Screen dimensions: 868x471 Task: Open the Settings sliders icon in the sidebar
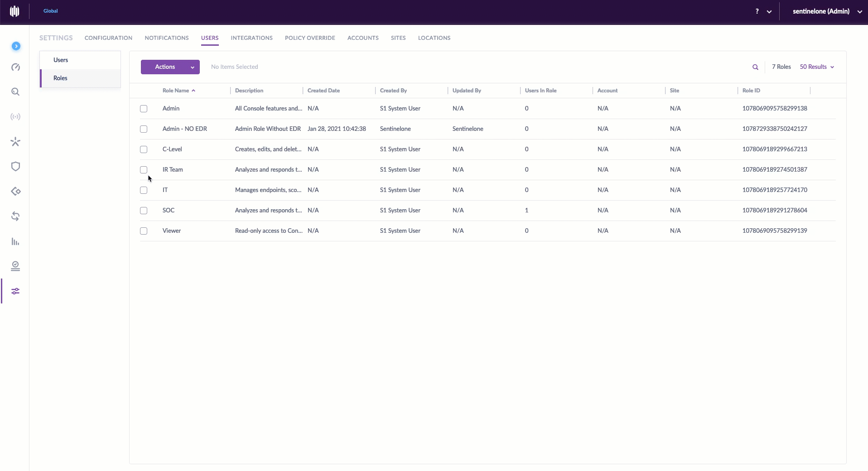click(x=15, y=291)
